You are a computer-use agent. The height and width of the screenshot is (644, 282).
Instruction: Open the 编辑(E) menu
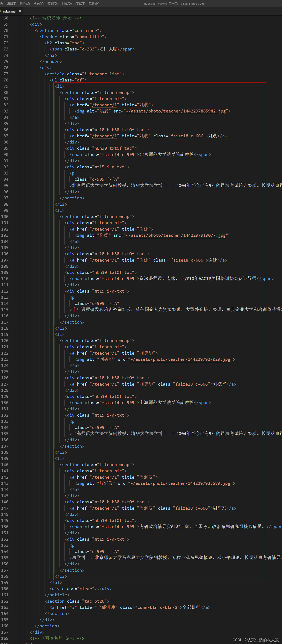[x=11, y=4]
